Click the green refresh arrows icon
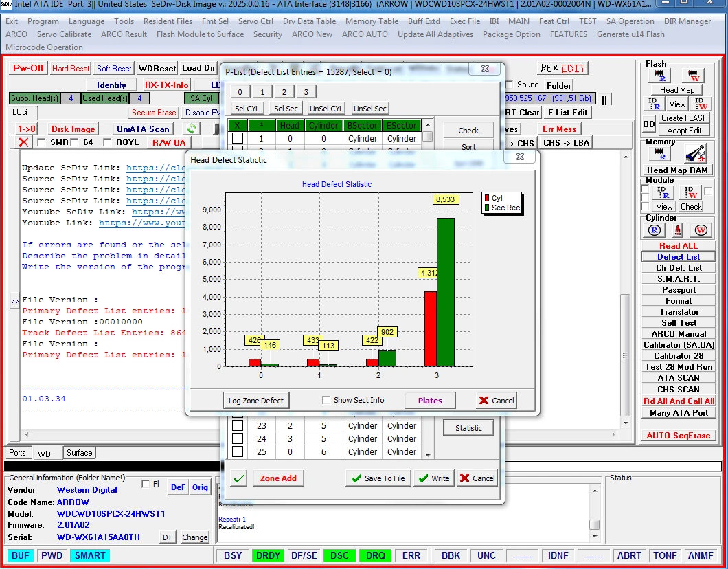Image resolution: width=728 pixels, height=569 pixels. 192,129
